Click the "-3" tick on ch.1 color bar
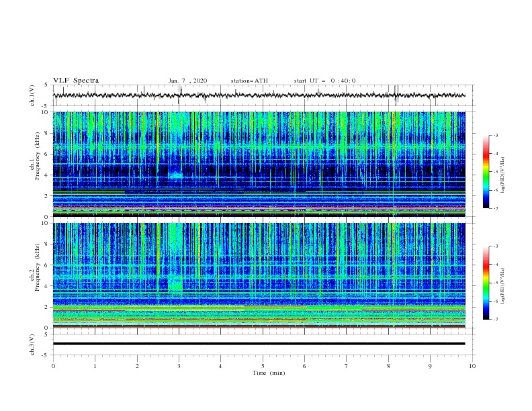 [x=496, y=135]
